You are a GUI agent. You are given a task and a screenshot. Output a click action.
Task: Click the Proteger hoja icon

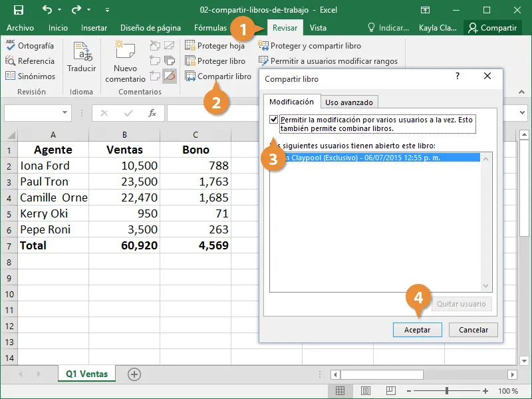click(x=190, y=46)
